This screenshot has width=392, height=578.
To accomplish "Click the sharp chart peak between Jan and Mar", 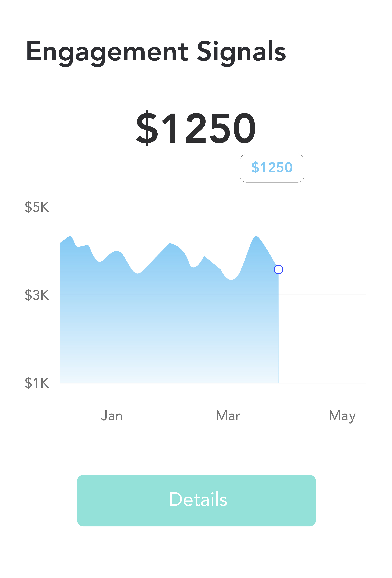I will click(x=170, y=244).
